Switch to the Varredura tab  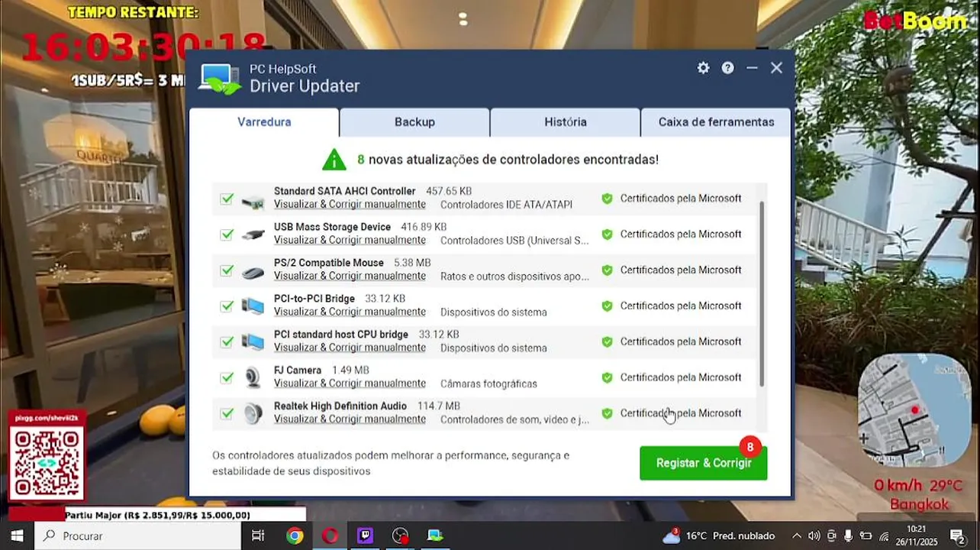pos(264,122)
